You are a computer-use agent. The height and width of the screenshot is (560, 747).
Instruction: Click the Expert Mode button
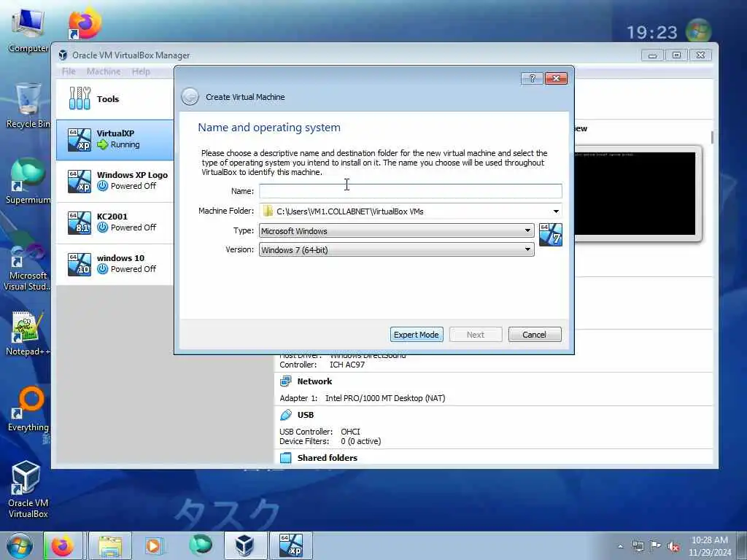tap(417, 334)
